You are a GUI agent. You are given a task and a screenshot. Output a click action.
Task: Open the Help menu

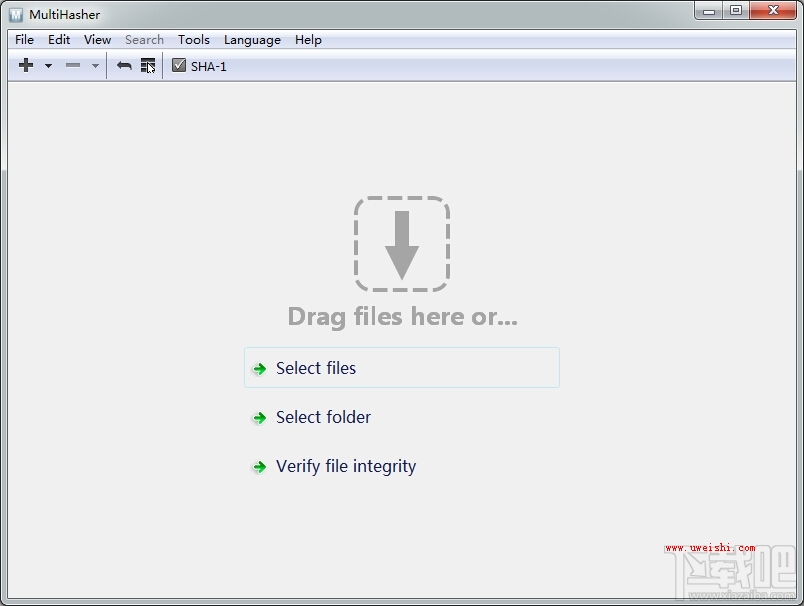tap(308, 39)
